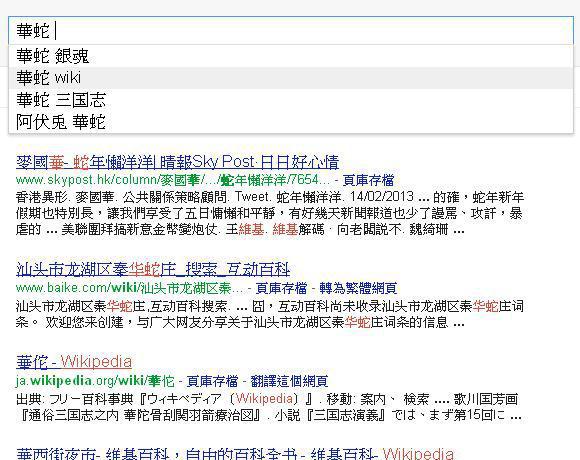Open cached page link for skypost.hk result
This screenshot has width=580, height=460.
click(368, 180)
